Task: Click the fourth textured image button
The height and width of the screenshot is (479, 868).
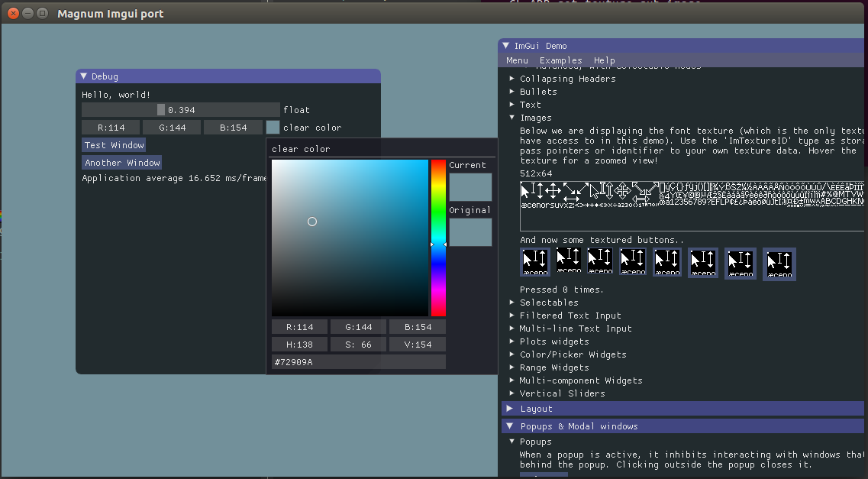Action: pos(633,261)
